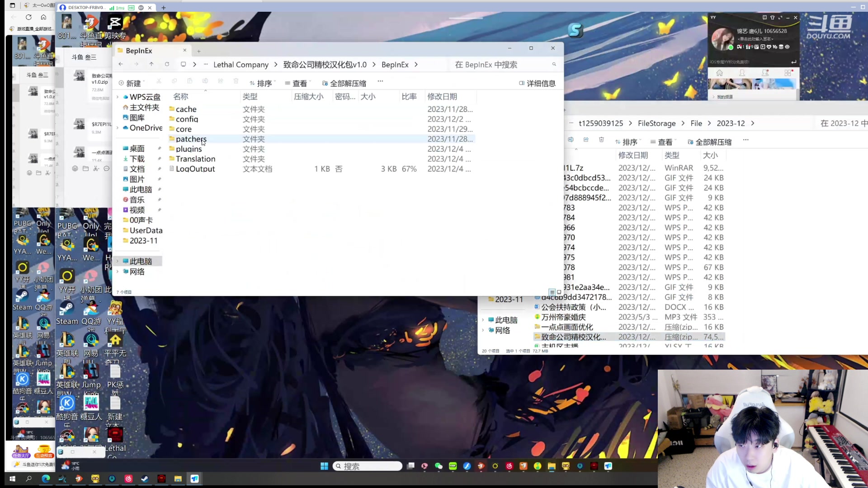Refresh the BepInEx folder with refresh icon
The height and width of the screenshot is (488, 868).
tap(167, 64)
